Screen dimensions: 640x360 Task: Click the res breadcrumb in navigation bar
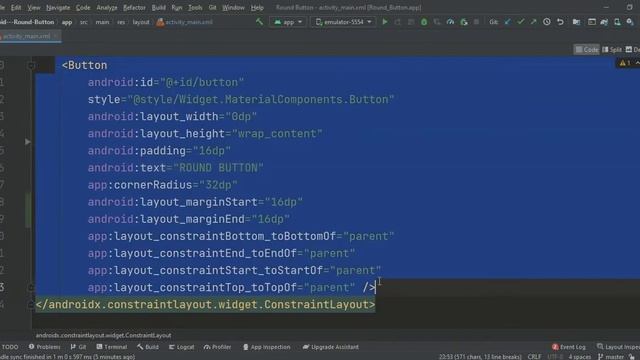(121, 22)
